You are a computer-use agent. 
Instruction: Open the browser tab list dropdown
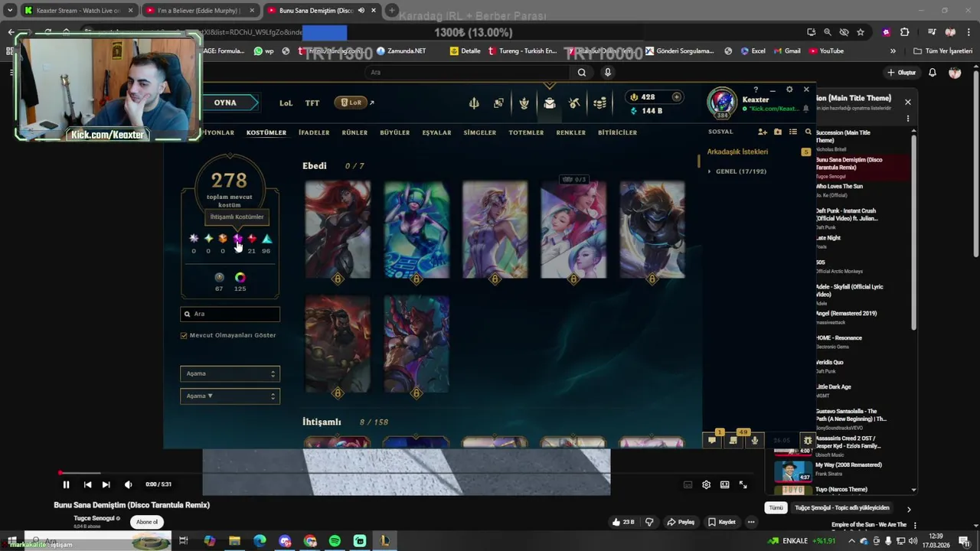10,11
